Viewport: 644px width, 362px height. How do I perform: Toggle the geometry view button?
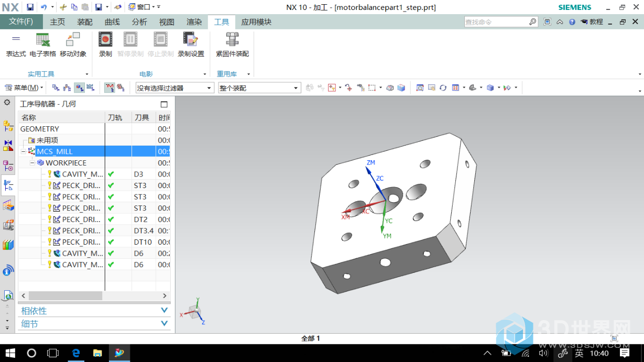[79, 88]
